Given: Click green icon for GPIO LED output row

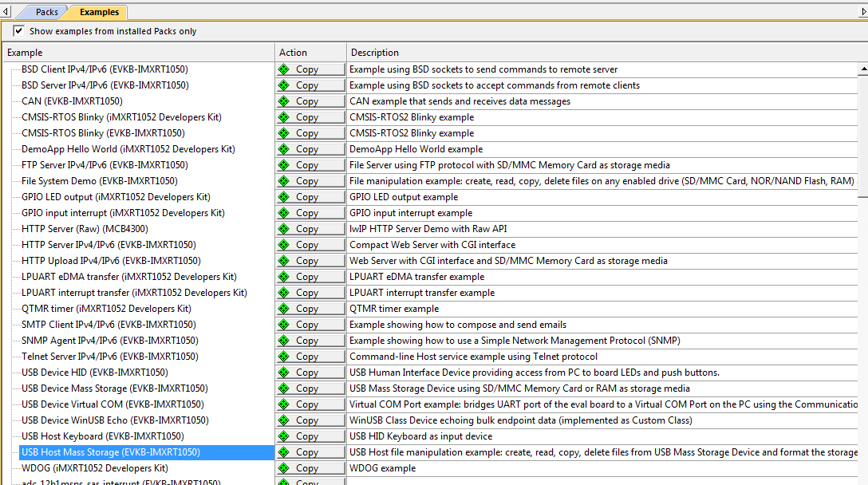Looking at the screenshot, I should 284,197.
